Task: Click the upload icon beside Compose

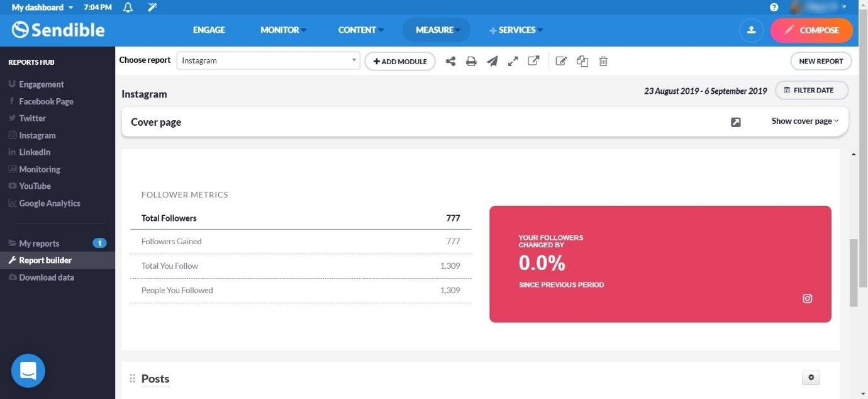Action: (x=751, y=30)
